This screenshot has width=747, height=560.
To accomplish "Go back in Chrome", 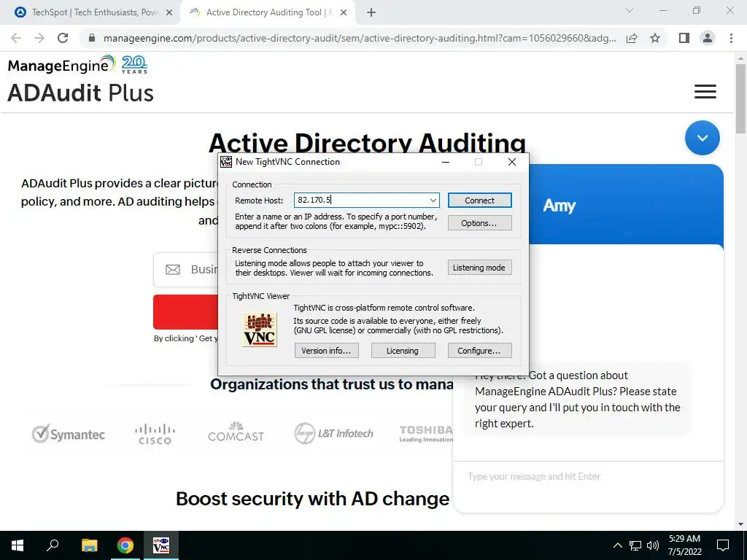I will [16, 38].
